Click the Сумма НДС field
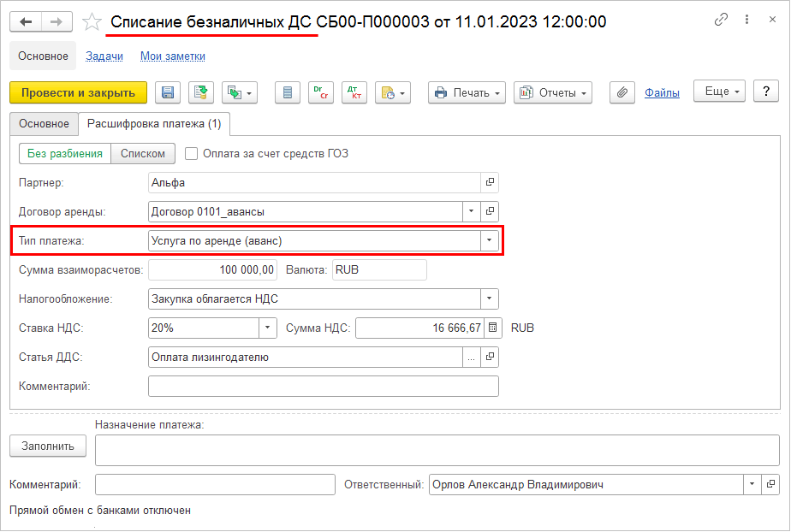The width and height of the screenshot is (791, 532). [x=419, y=328]
